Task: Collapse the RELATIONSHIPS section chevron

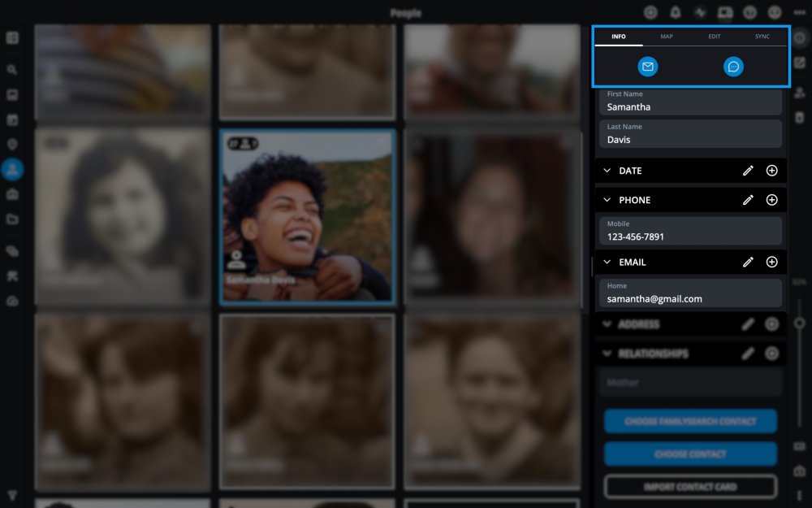Action: click(607, 354)
